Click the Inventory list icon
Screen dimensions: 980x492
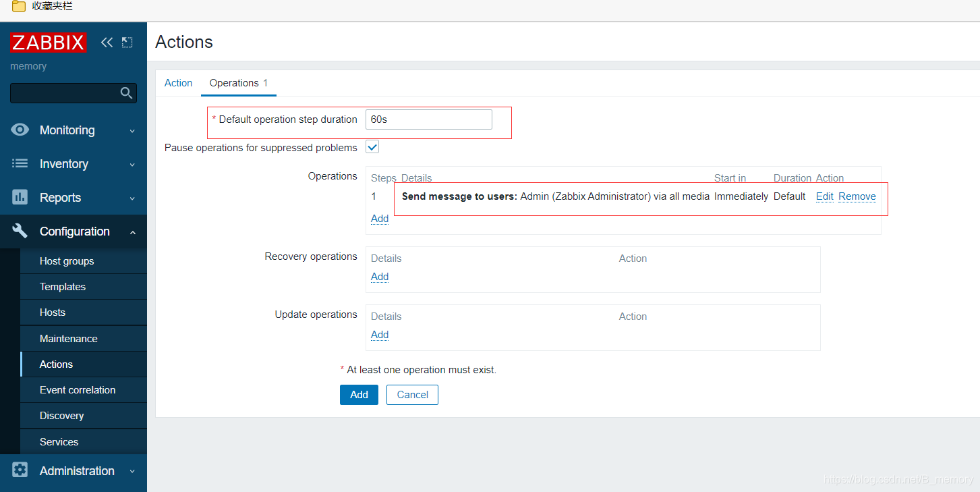20,163
